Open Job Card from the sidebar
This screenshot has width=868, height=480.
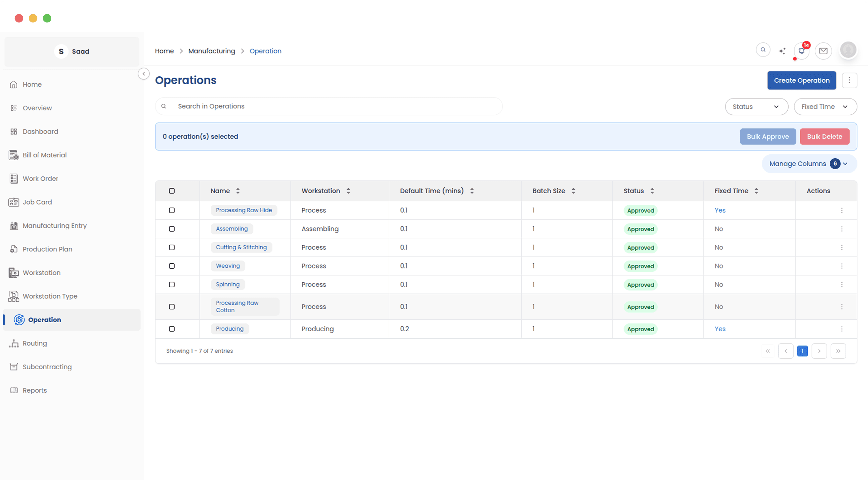coord(37,202)
